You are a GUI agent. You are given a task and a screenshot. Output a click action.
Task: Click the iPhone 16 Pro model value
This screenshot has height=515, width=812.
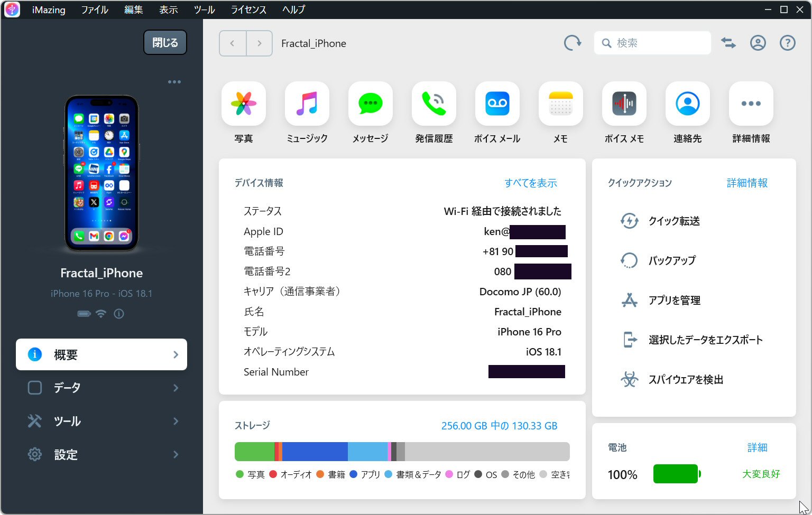pyautogui.click(x=529, y=332)
